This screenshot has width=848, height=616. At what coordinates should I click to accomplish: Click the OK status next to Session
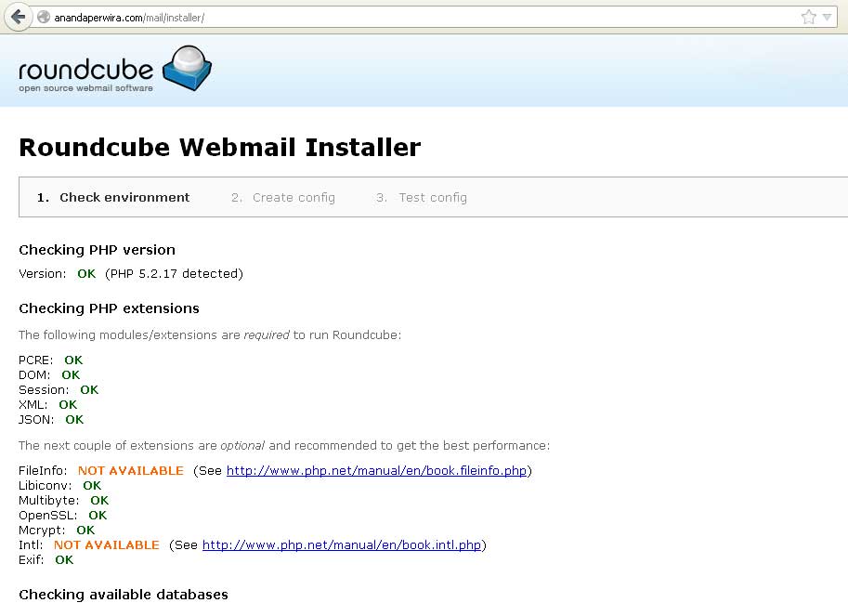pyautogui.click(x=89, y=389)
